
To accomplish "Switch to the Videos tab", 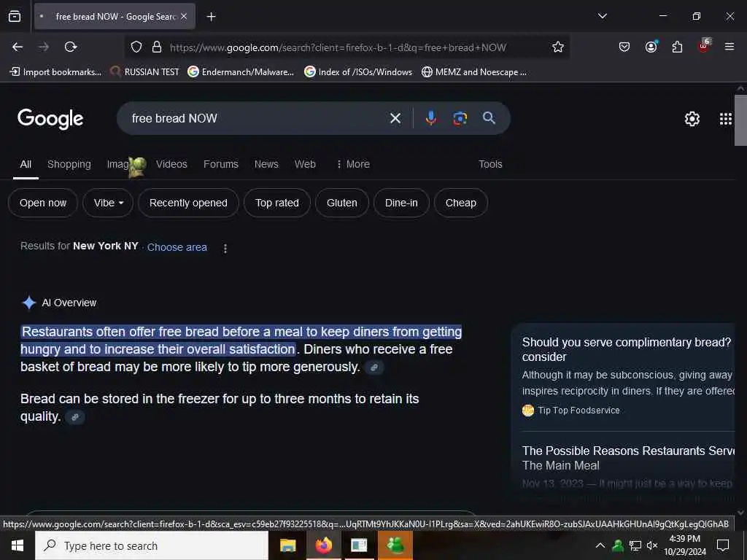I will click(x=171, y=164).
